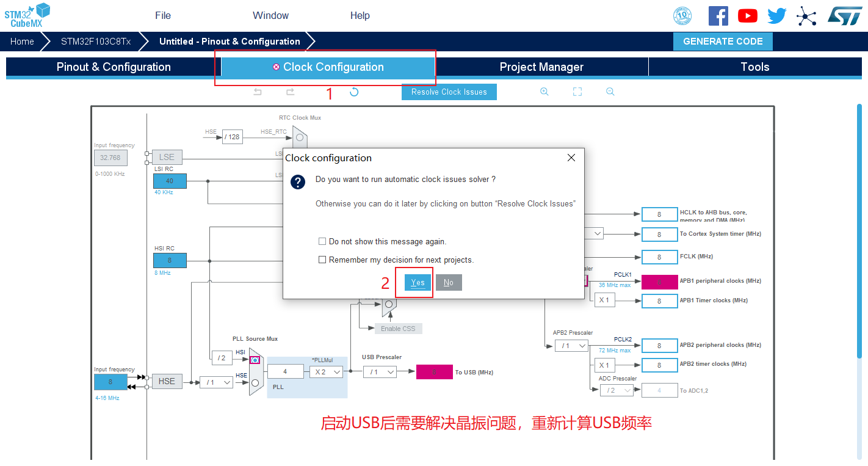Viewport: 868px width, 466px height.
Task: Click the HSI RC 8 value box
Action: [x=170, y=260]
